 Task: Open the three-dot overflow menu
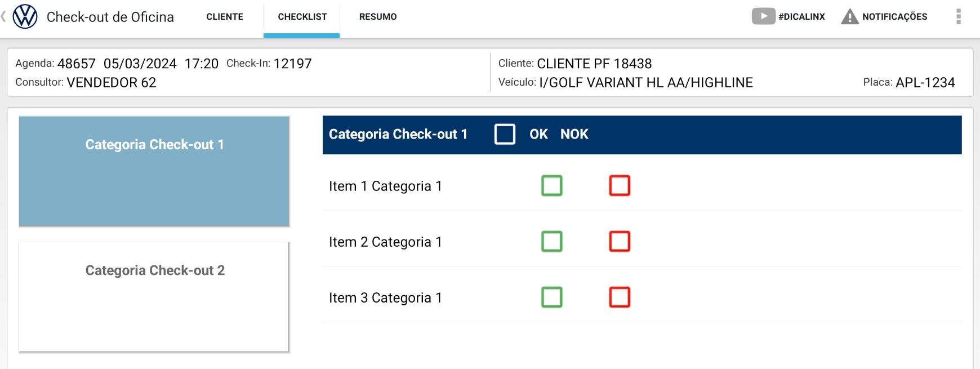(x=958, y=17)
